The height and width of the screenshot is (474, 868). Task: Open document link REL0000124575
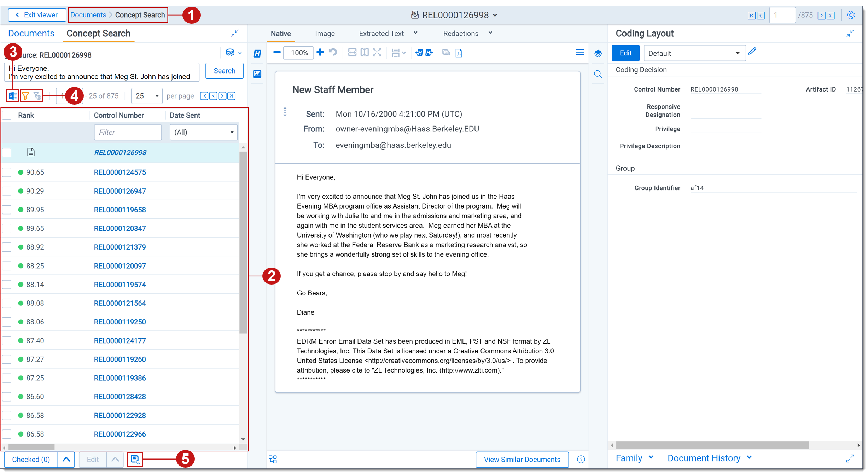[120, 172]
